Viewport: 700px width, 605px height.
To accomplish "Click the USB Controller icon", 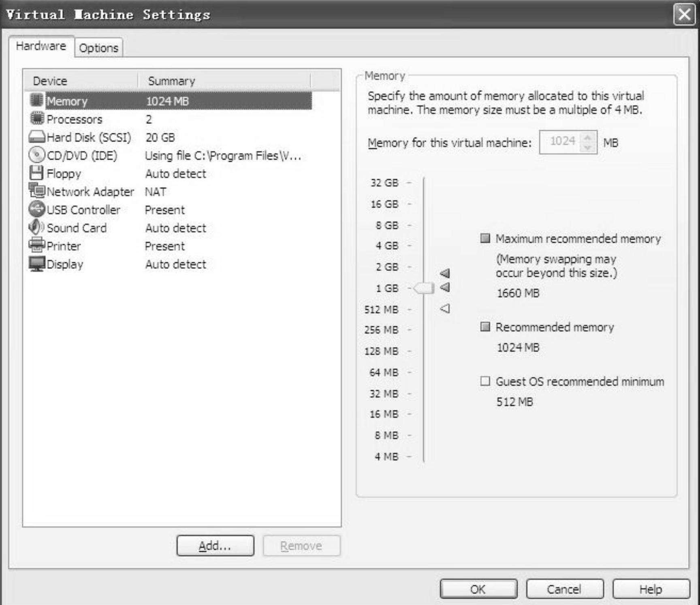I will click(x=36, y=209).
